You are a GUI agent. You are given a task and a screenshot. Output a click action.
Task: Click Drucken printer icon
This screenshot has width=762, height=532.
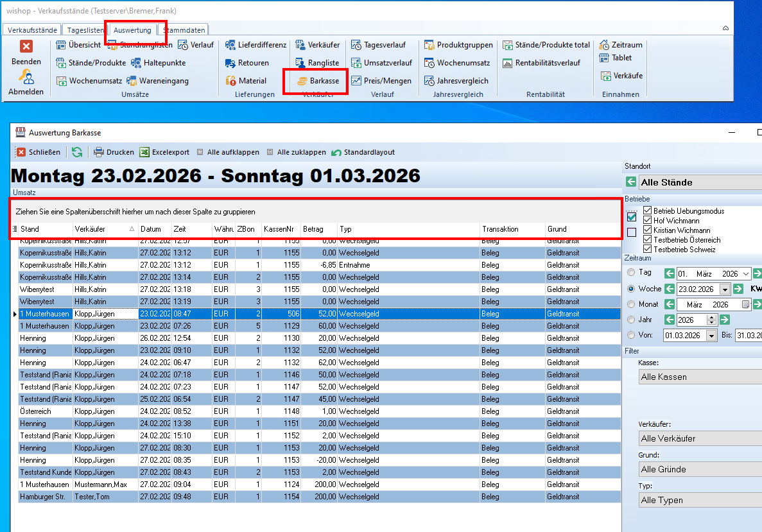pos(99,152)
